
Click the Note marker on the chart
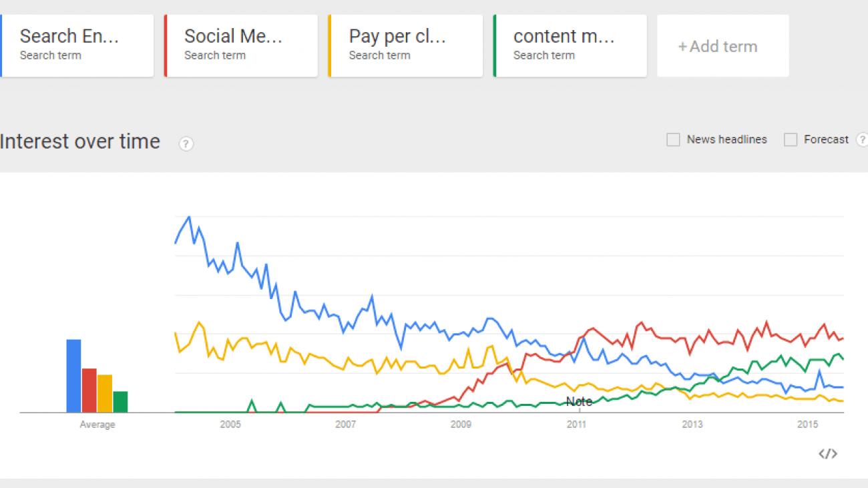pyautogui.click(x=579, y=402)
